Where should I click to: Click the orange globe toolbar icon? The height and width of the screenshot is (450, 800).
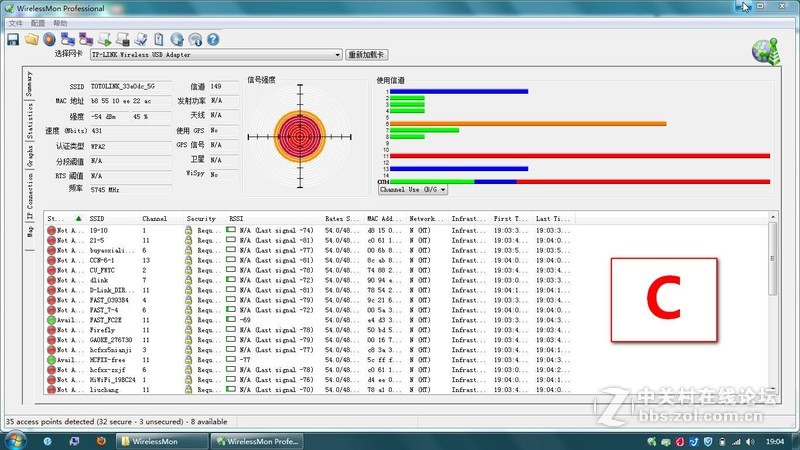[48, 39]
